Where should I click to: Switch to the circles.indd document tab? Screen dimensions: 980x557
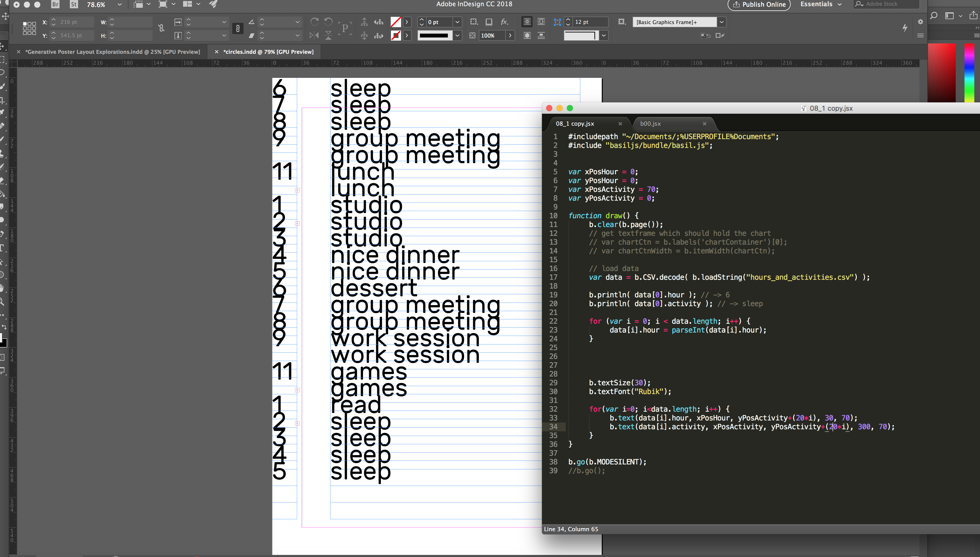click(x=268, y=52)
